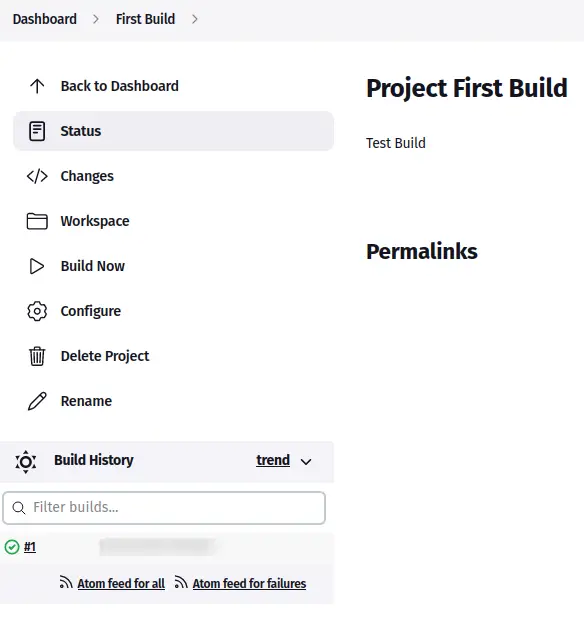Click the Changes code-brackets icon

(37, 176)
